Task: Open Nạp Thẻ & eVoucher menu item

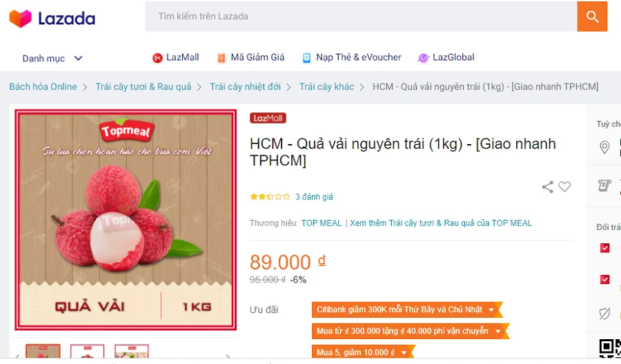Action: pyautogui.click(x=352, y=58)
